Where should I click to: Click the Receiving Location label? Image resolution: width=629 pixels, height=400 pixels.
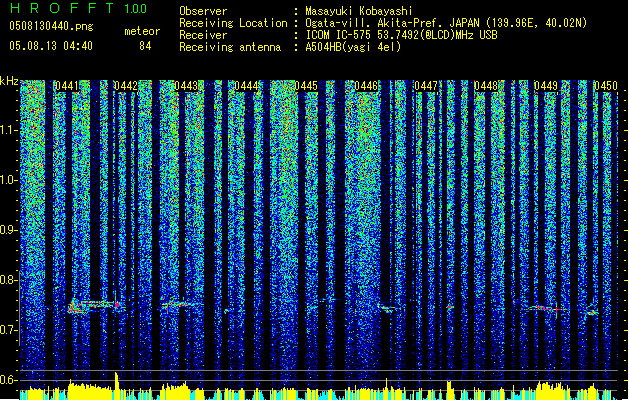pos(233,23)
